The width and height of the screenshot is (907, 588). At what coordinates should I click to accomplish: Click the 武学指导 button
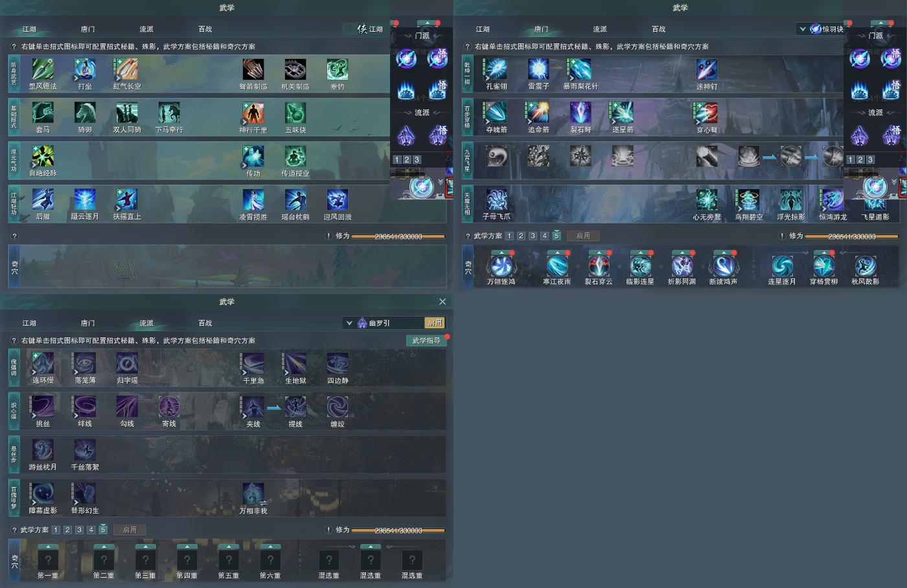coord(426,341)
